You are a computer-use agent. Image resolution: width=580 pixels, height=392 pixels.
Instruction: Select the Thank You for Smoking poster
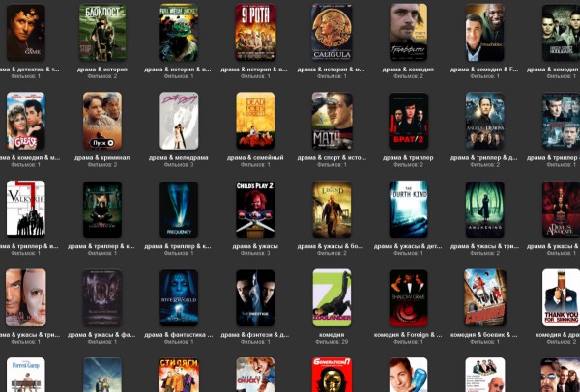561,297
